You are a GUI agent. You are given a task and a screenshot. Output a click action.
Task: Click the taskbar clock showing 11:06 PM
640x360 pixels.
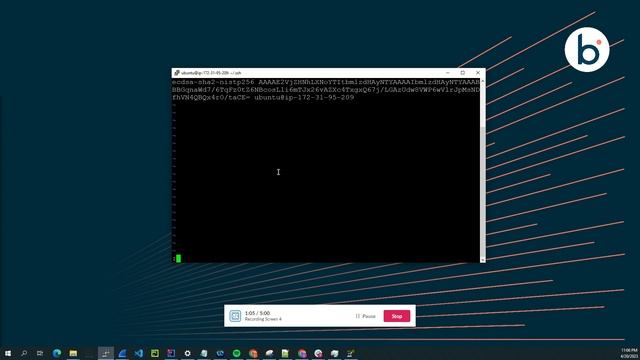(x=629, y=353)
